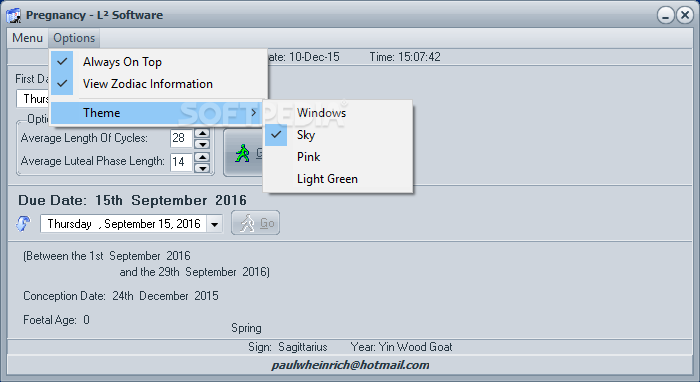
Task: Close the Options menu from the menu bar
Action: pos(74,38)
